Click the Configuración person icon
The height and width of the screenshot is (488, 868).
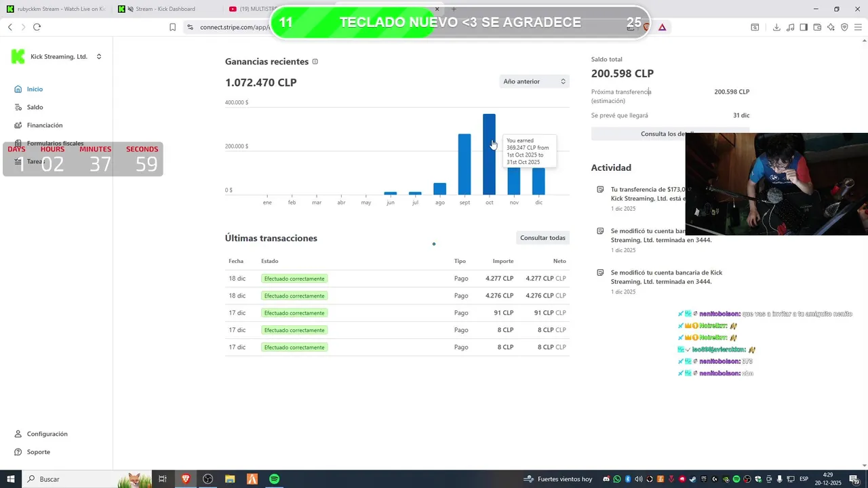coord(18,434)
